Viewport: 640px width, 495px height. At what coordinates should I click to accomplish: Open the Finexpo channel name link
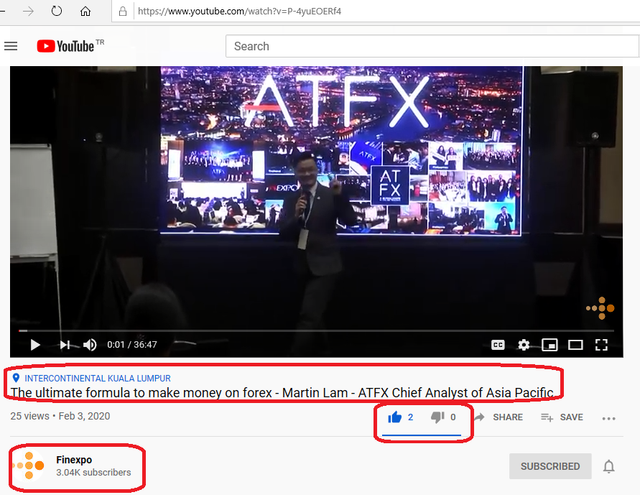(74, 459)
